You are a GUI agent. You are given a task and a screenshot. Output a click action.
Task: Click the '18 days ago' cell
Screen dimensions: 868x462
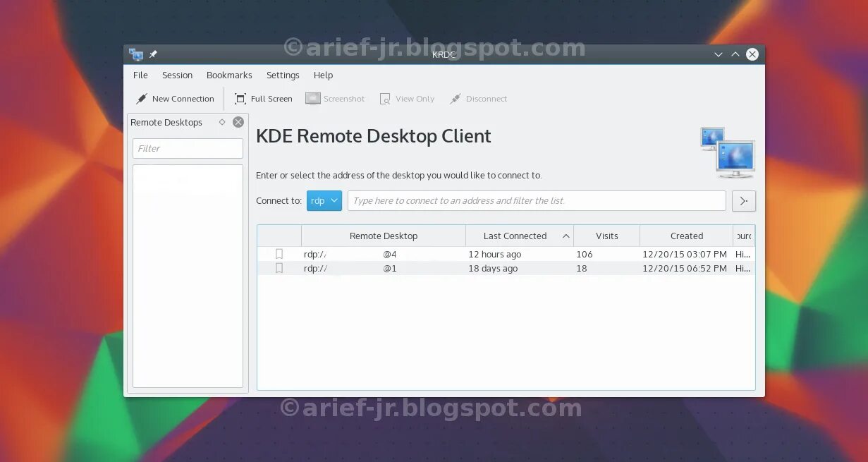(493, 268)
